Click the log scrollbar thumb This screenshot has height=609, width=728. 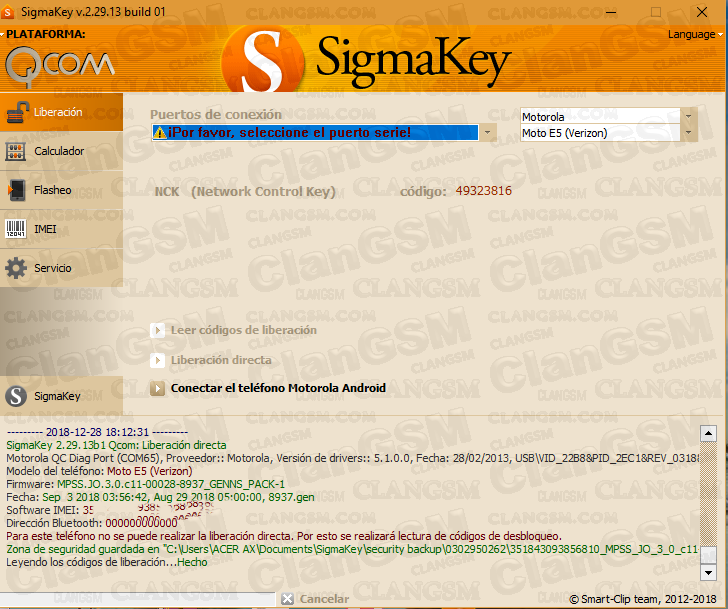pyautogui.click(x=708, y=554)
